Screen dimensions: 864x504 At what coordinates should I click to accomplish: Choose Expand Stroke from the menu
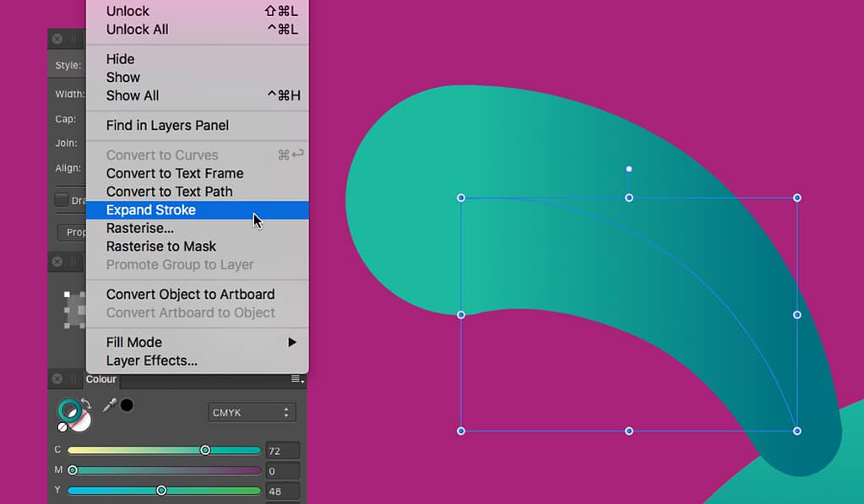pos(151,210)
